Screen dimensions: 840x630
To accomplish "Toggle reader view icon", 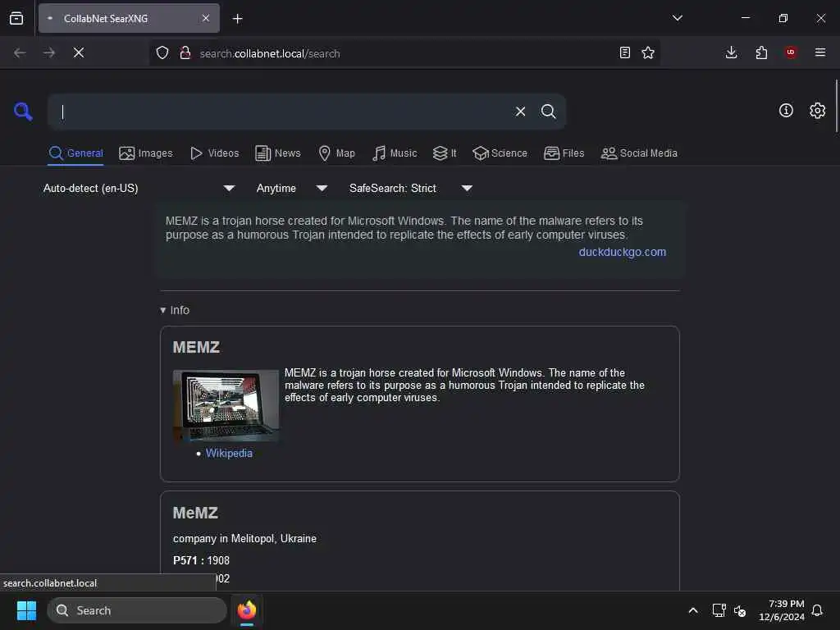I will click(x=624, y=53).
